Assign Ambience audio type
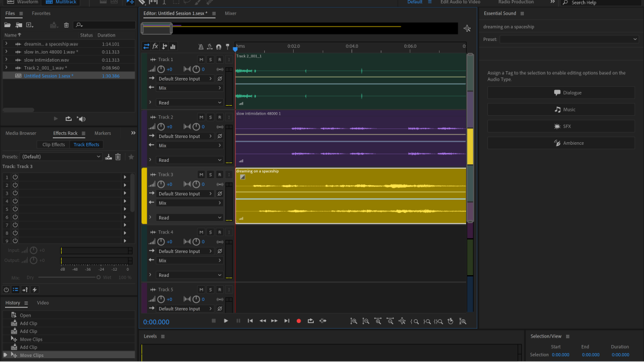This screenshot has width=644, height=362. coord(561,144)
